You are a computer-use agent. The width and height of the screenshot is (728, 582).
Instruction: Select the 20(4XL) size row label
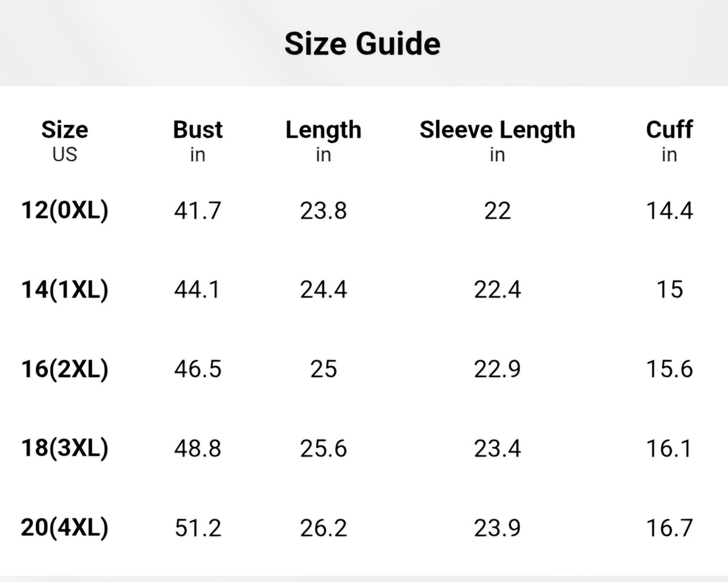(x=64, y=528)
